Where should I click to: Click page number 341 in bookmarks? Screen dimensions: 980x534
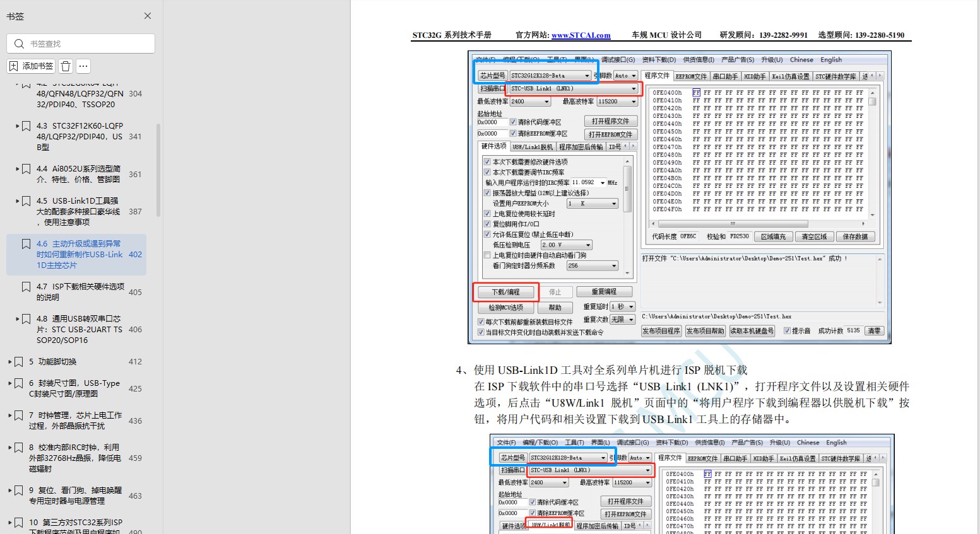tap(135, 137)
